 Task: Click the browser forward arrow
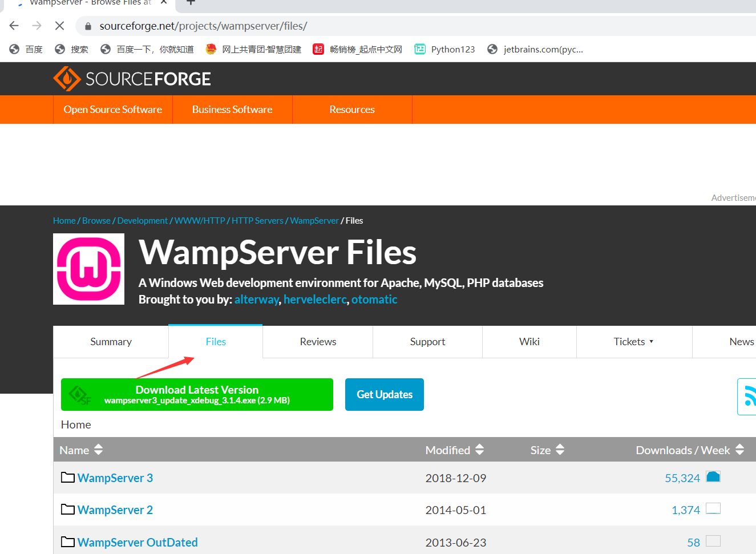click(x=37, y=26)
